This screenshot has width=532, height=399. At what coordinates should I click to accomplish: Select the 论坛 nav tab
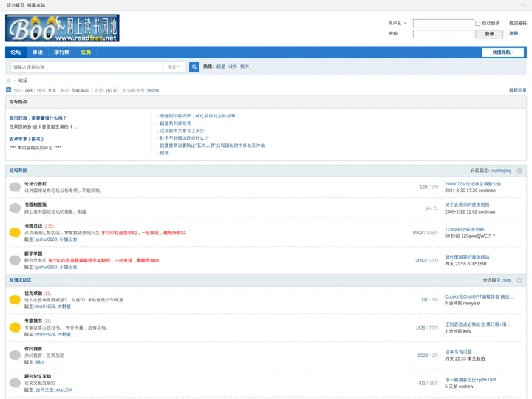click(16, 52)
